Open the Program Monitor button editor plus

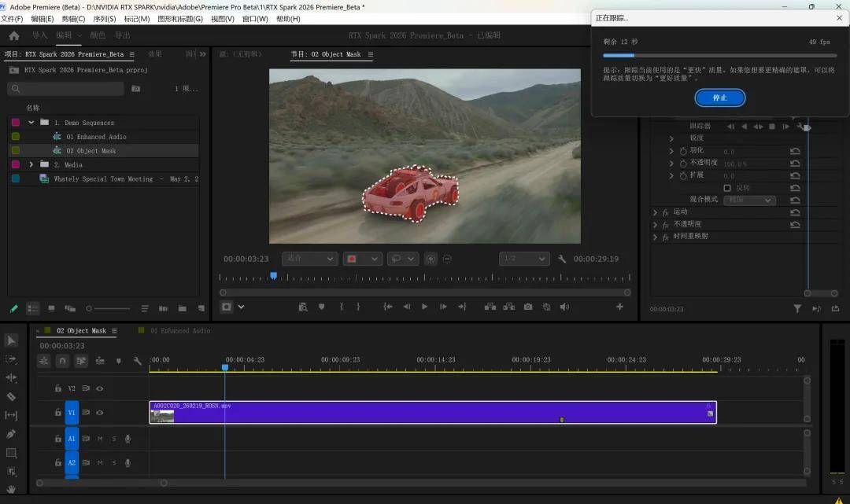click(619, 307)
